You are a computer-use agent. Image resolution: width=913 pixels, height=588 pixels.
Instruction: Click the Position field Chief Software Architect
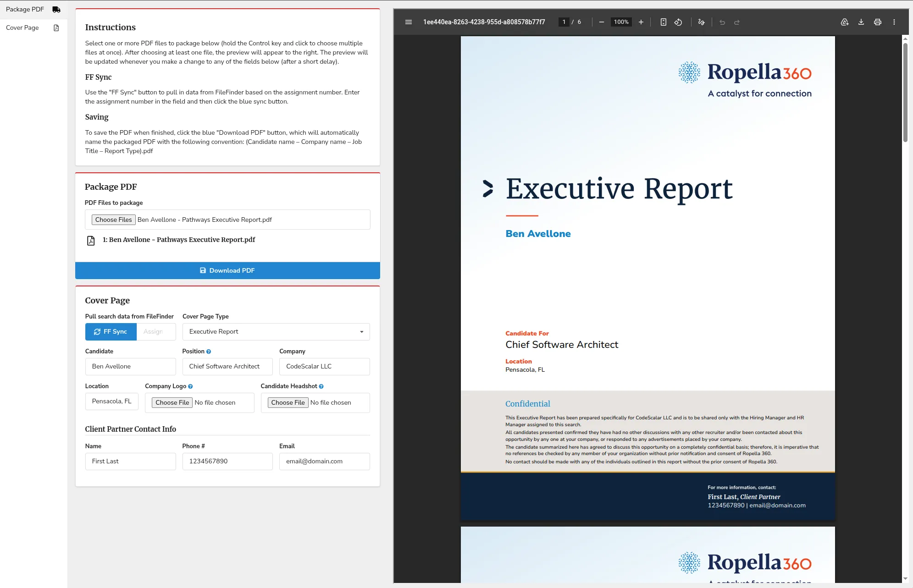(227, 367)
